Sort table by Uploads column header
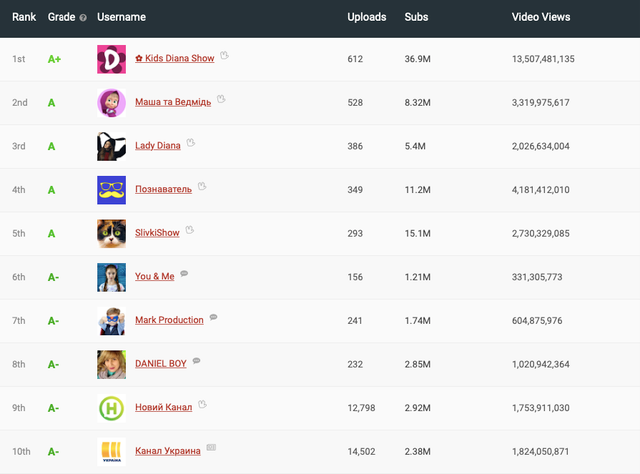Screen dimensions: 640x474 pyautogui.click(x=366, y=18)
